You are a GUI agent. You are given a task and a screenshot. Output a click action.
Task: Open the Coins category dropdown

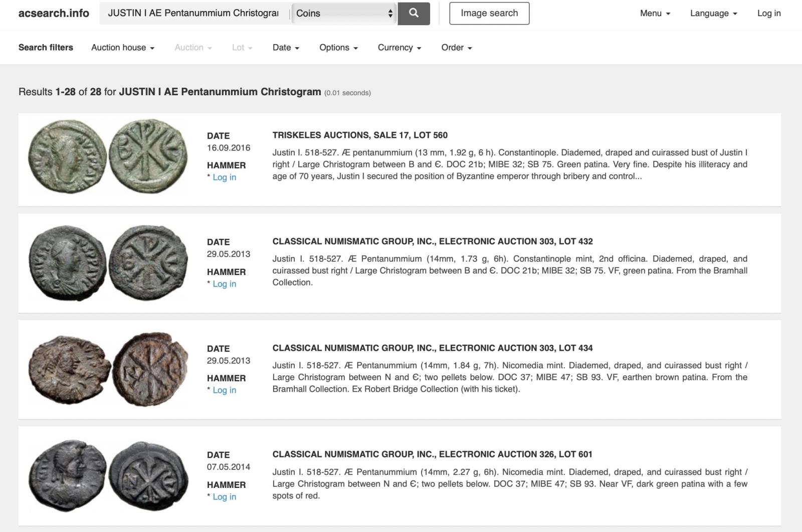343,14
